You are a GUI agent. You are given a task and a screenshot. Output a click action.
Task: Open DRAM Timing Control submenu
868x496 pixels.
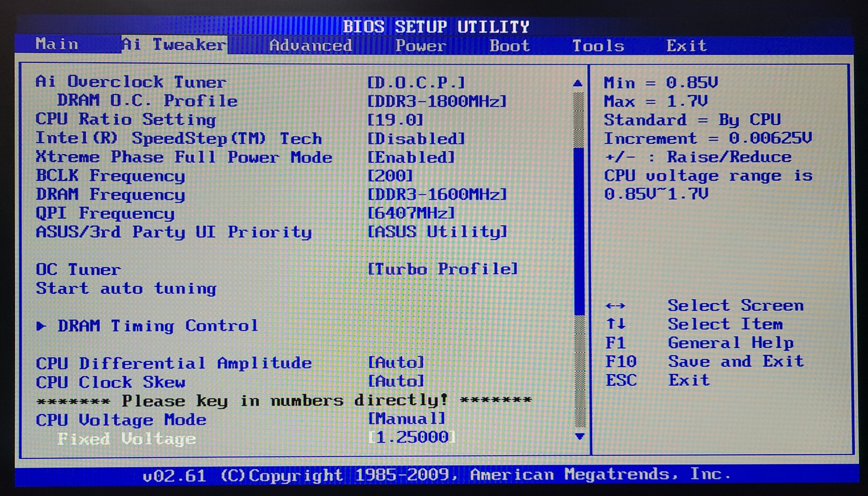157,326
